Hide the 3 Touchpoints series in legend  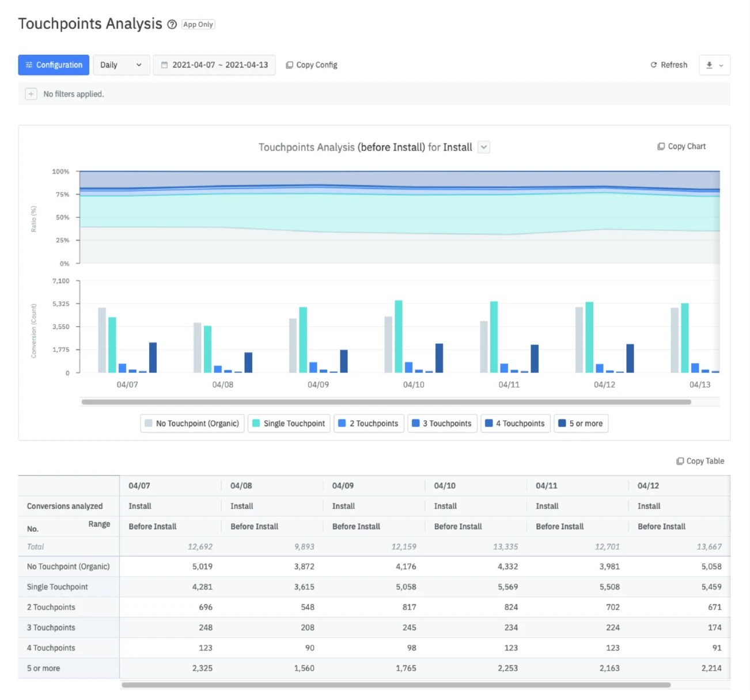[442, 424]
